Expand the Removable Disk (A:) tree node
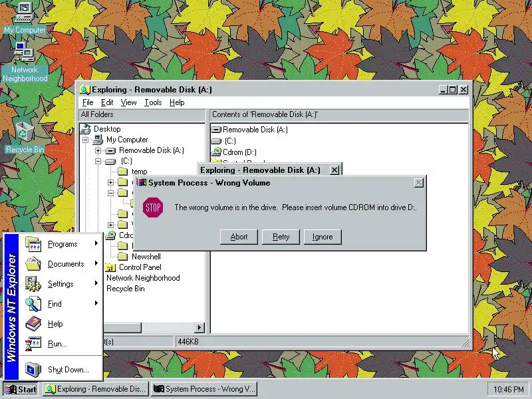532x399 pixels. tap(98, 150)
